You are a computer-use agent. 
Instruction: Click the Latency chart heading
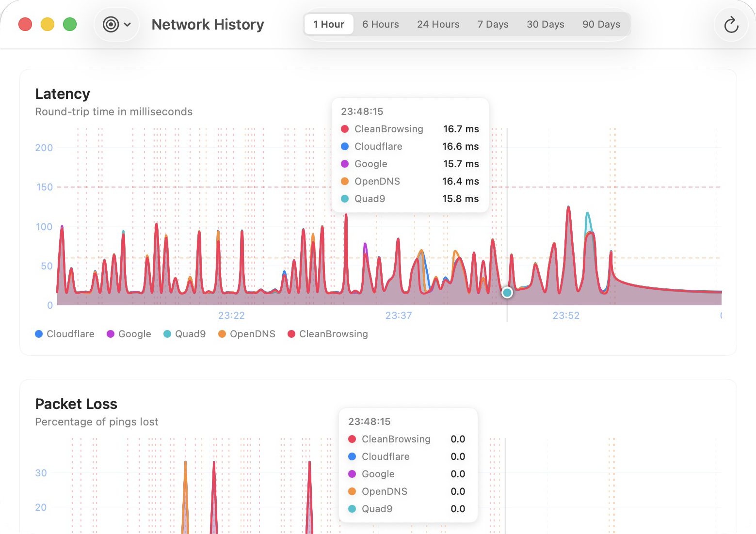[63, 94]
